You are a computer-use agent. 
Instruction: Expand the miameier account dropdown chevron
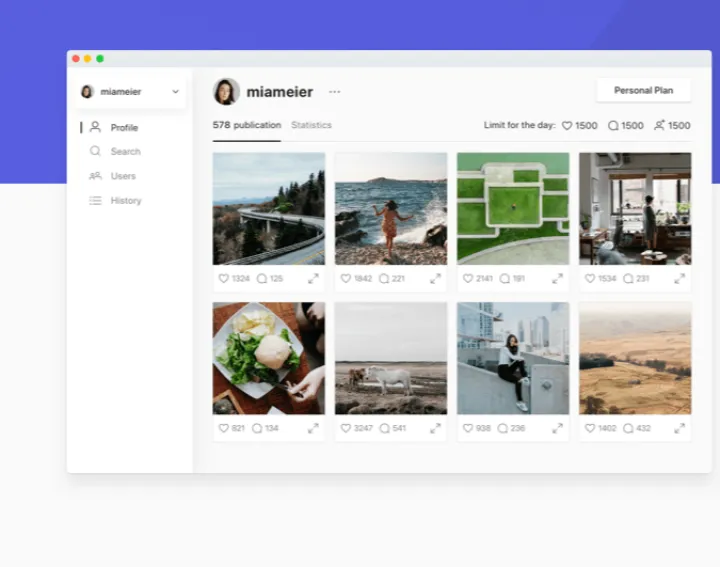(x=176, y=92)
